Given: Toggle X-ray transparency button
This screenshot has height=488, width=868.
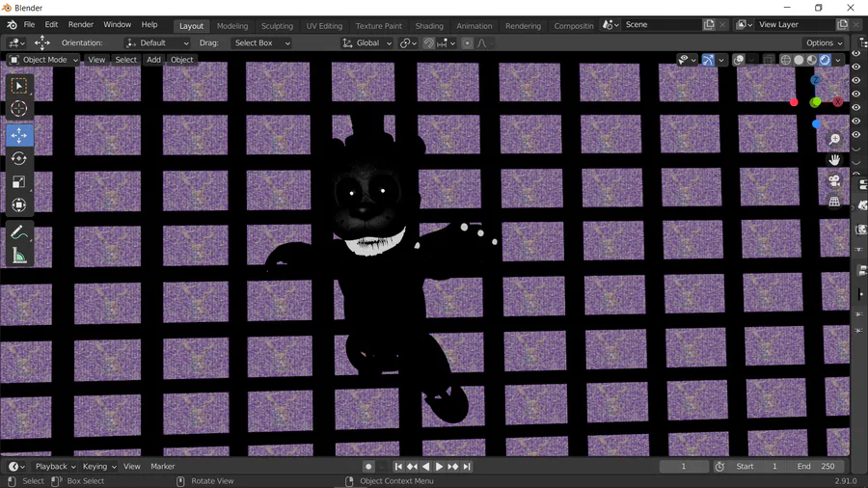Looking at the screenshot, I should point(769,60).
